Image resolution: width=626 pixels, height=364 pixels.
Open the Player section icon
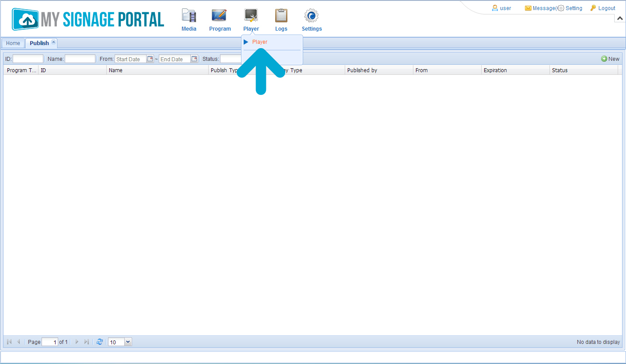[x=251, y=16]
